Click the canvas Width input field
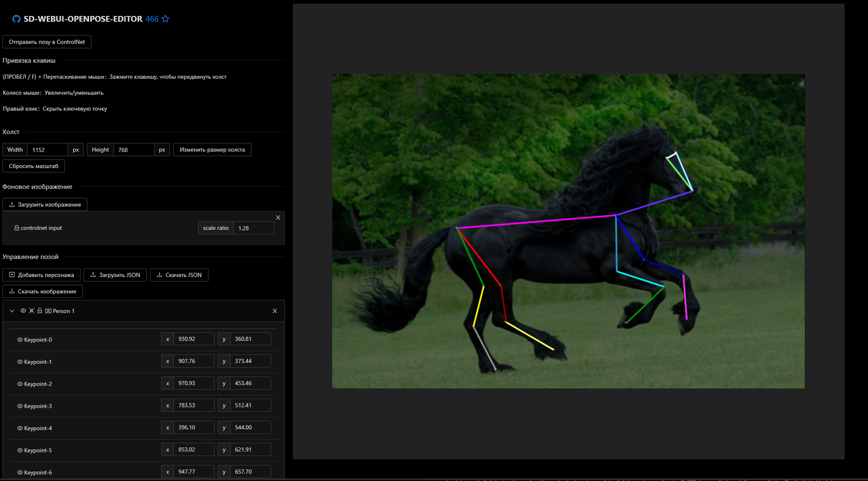 pos(47,150)
